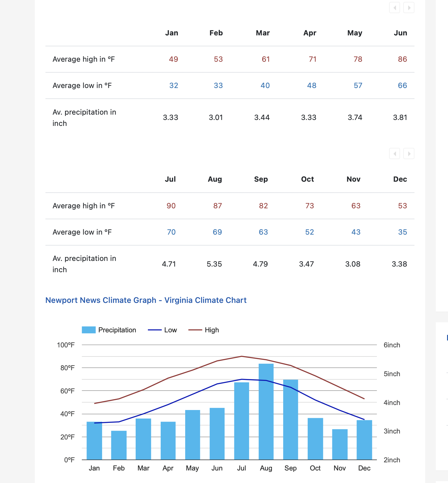Click January average low value 32

pos(174,86)
